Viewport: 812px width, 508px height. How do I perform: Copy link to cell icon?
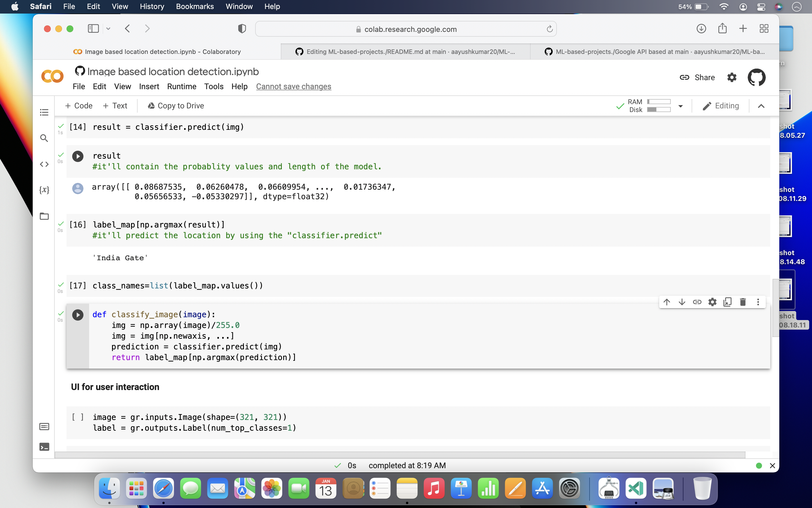point(697,302)
